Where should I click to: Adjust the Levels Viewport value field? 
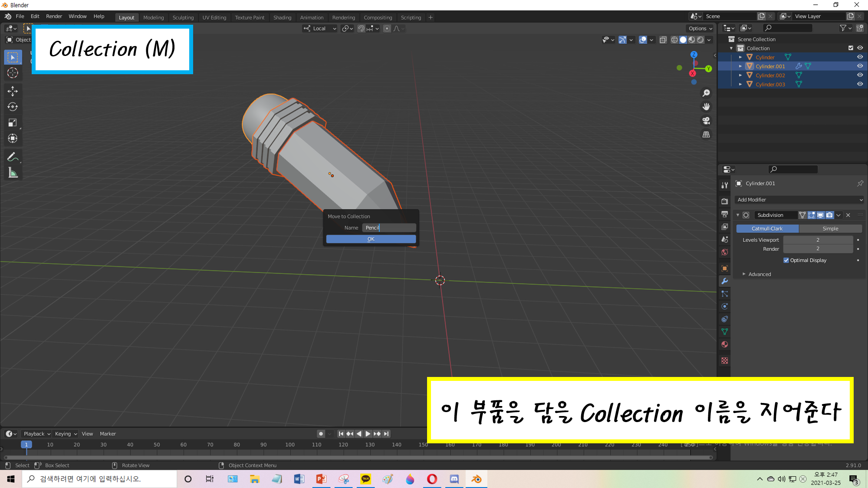pyautogui.click(x=818, y=240)
